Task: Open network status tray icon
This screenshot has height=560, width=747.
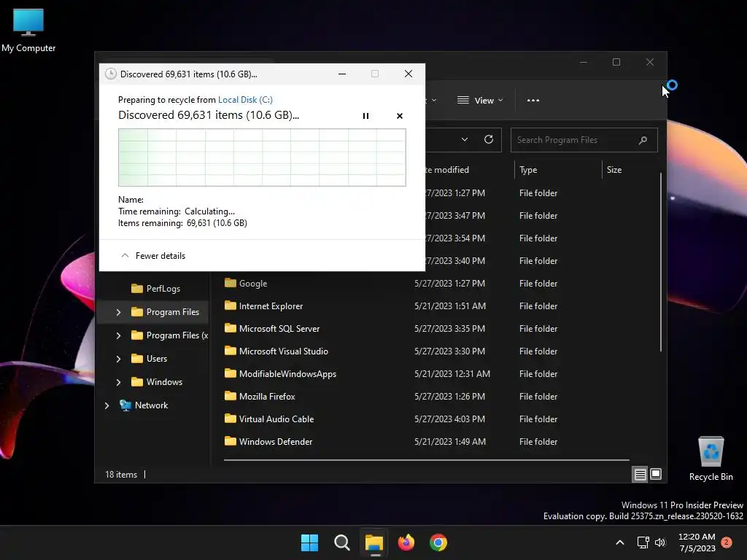Action: pos(643,542)
